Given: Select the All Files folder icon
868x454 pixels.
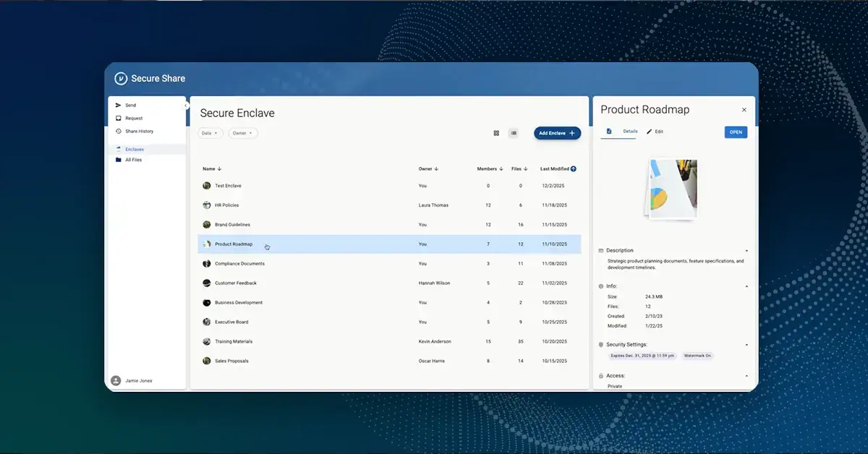Looking at the screenshot, I should [x=119, y=160].
